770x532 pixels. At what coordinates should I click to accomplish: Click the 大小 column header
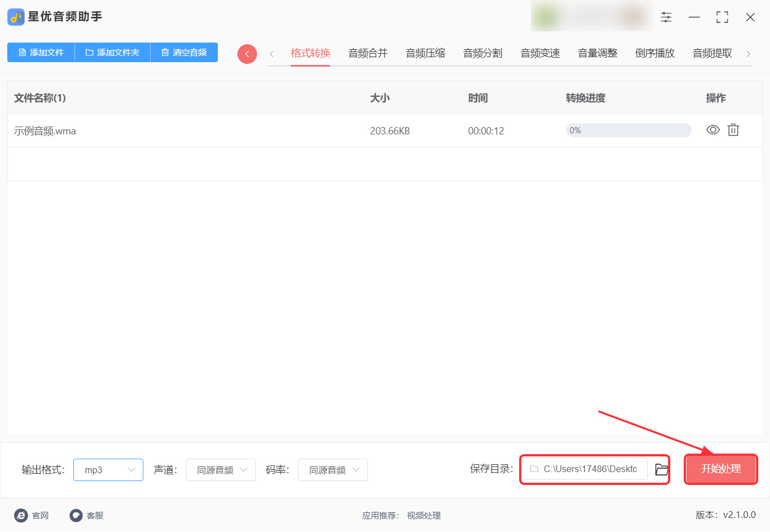(x=380, y=98)
